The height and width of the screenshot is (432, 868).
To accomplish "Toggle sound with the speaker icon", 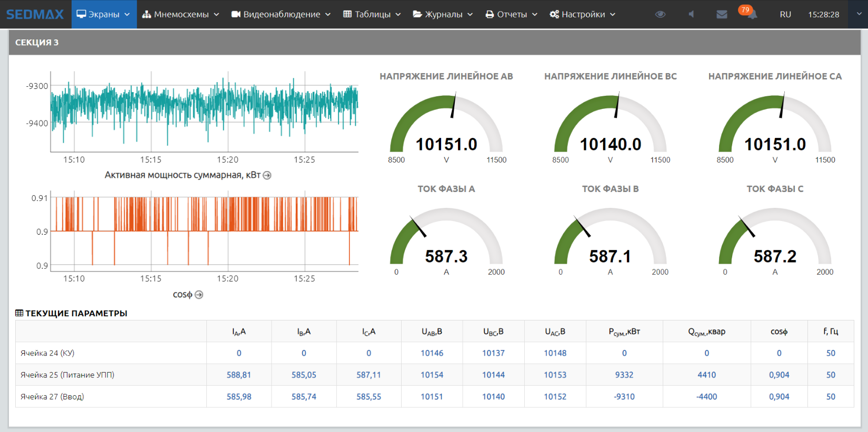I will pos(691,14).
